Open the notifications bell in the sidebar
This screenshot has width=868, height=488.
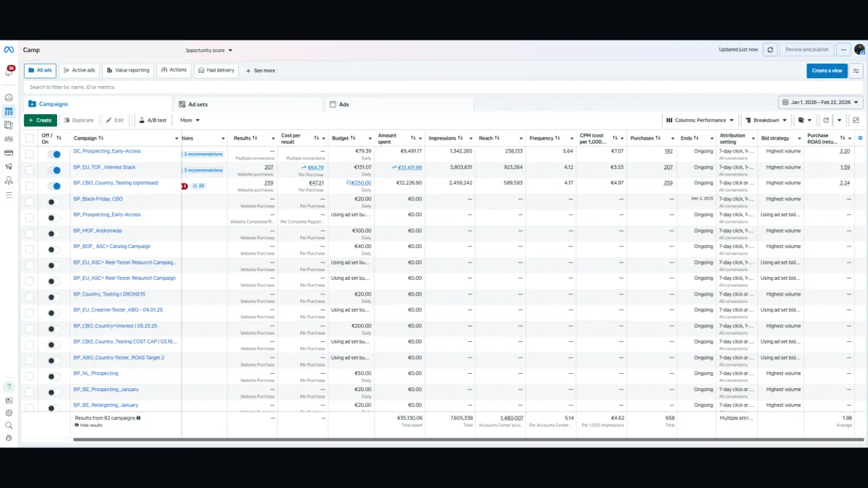[x=9, y=71]
